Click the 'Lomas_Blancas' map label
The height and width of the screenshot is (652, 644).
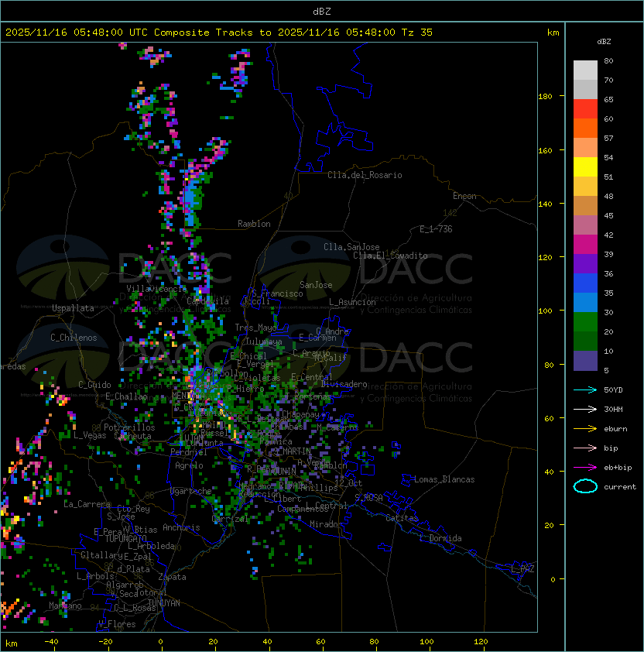pyautogui.click(x=444, y=479)
